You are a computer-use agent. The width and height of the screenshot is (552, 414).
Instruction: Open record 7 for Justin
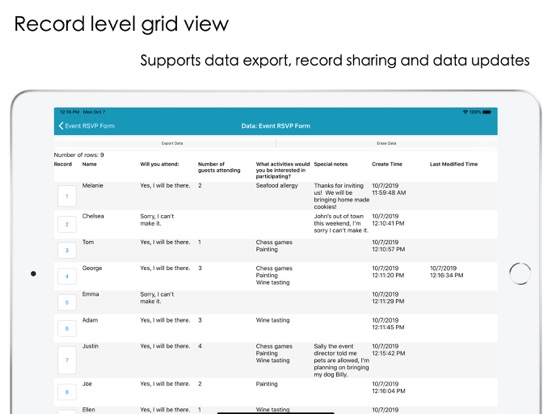[x=67, y=360]
